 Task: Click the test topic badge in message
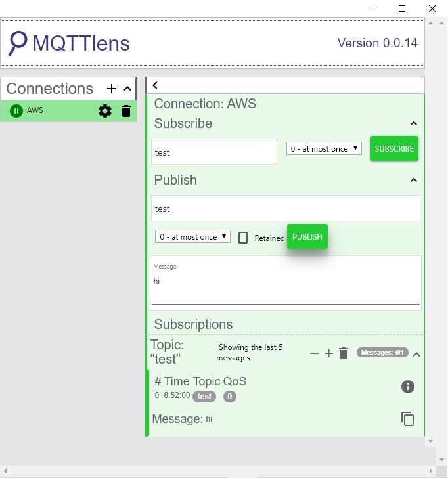pos(204,397)
